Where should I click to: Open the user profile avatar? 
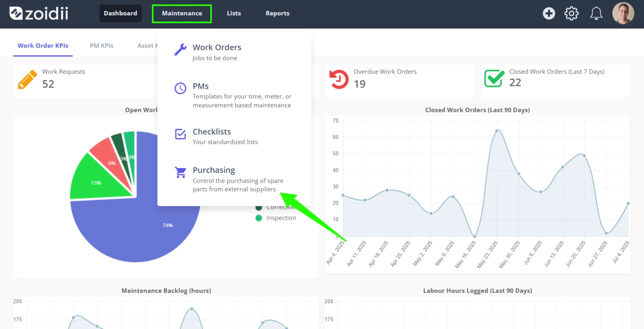pos(623,13)
